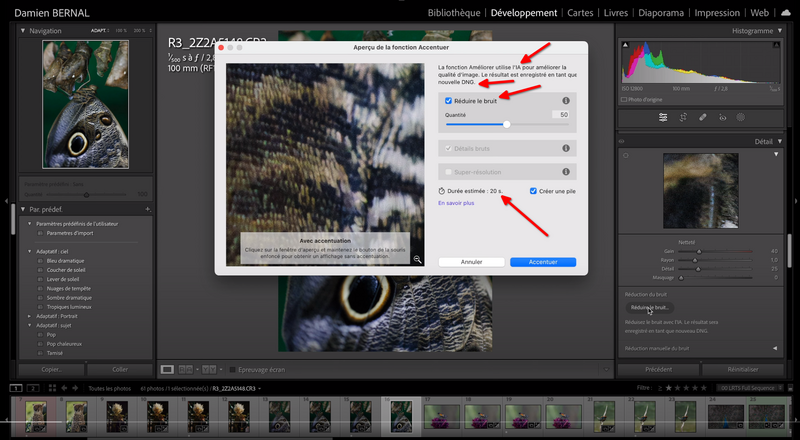The width and height of the screenshot is (800, 440).
Task: Click the filmstrip grid view icon
Action: [52, 388]
